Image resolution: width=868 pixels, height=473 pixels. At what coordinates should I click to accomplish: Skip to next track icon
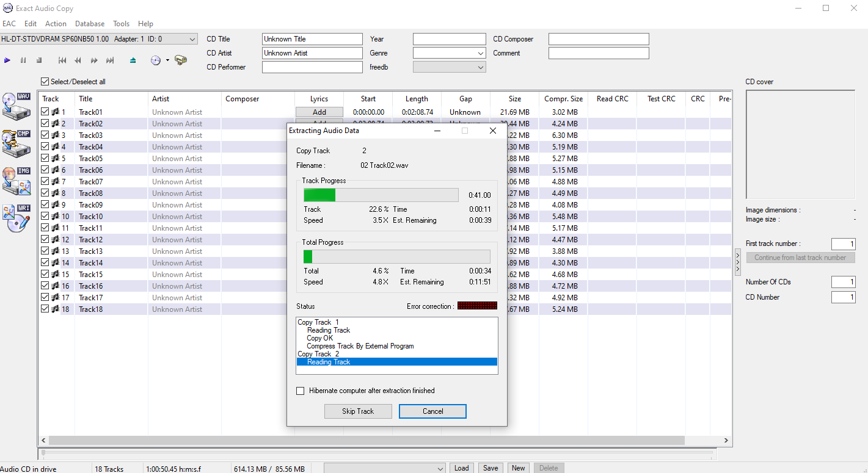[x=110, y=60]
